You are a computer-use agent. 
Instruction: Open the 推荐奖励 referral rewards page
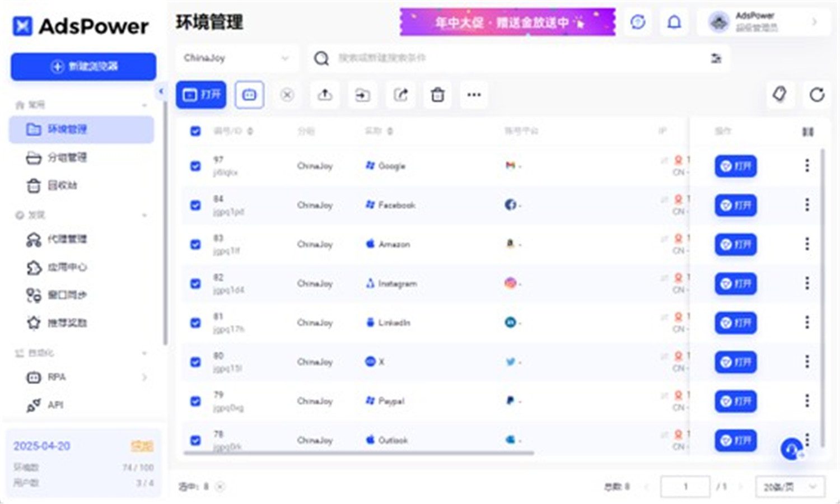tap(67, 323)
